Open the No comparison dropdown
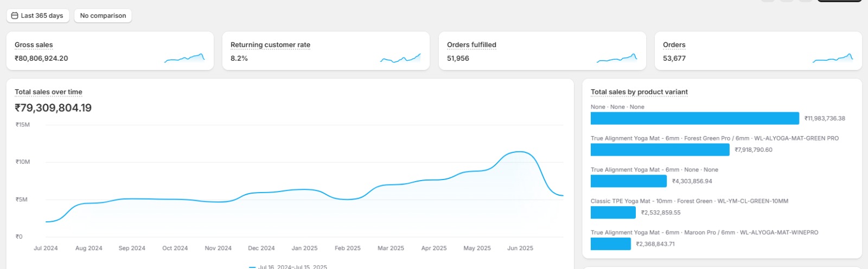 [x=103, y=16]
